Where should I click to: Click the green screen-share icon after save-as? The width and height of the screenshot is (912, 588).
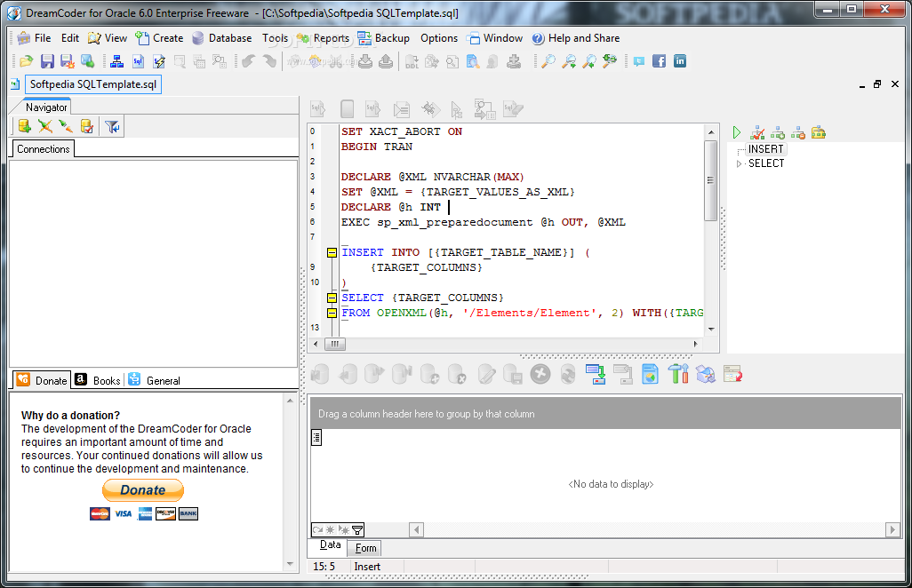88,61
